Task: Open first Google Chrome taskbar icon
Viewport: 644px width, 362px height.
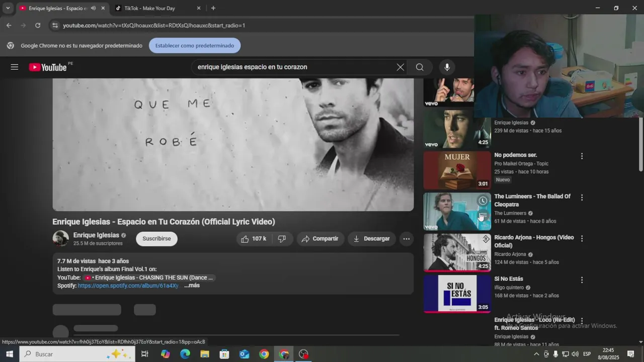Action: pyautogui.click(x=264, y=354)
